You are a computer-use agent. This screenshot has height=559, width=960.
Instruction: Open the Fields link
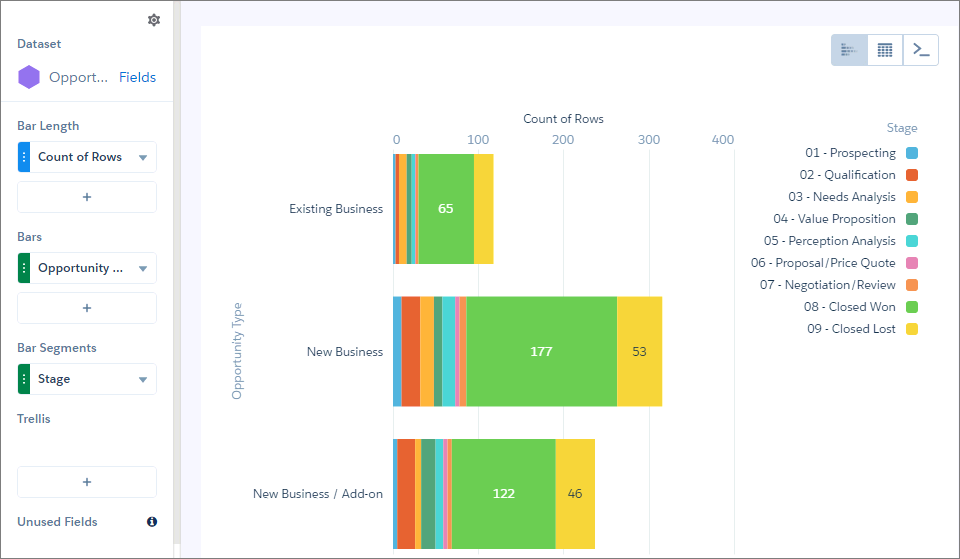(137, 77)
